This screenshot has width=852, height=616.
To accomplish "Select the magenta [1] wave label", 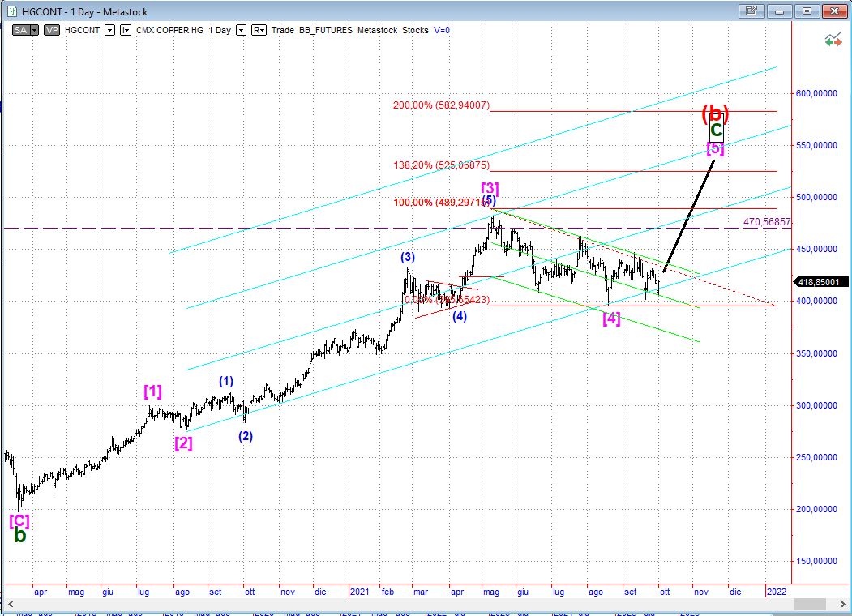I will point(152,391).
